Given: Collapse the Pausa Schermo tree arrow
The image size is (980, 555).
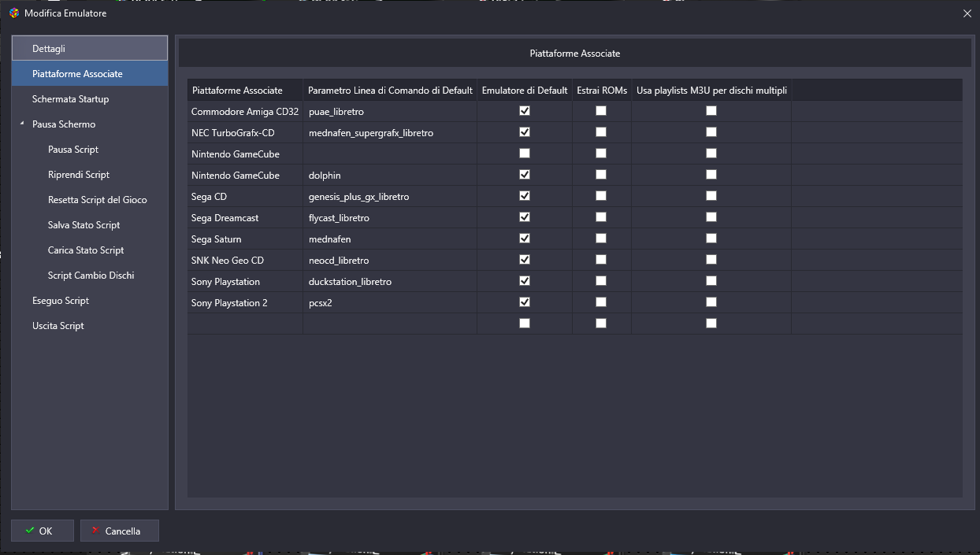Looking at the screenshot, I should 22,124.
